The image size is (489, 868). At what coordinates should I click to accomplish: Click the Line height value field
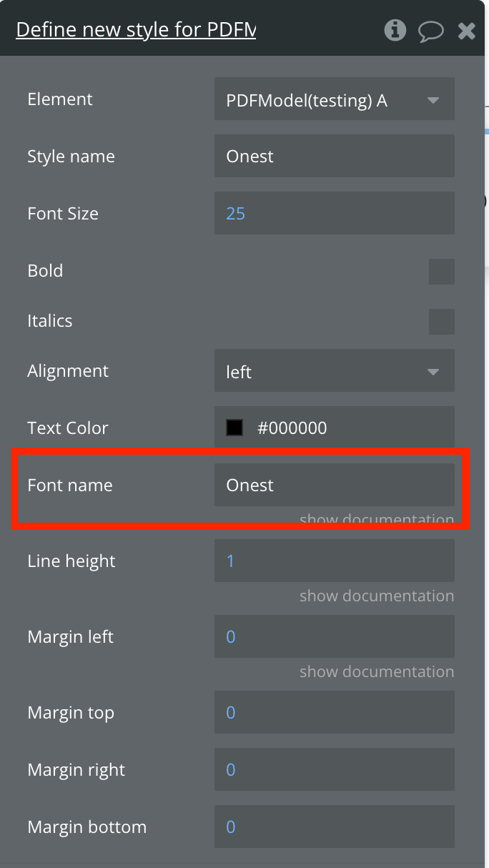pos(335,561)
